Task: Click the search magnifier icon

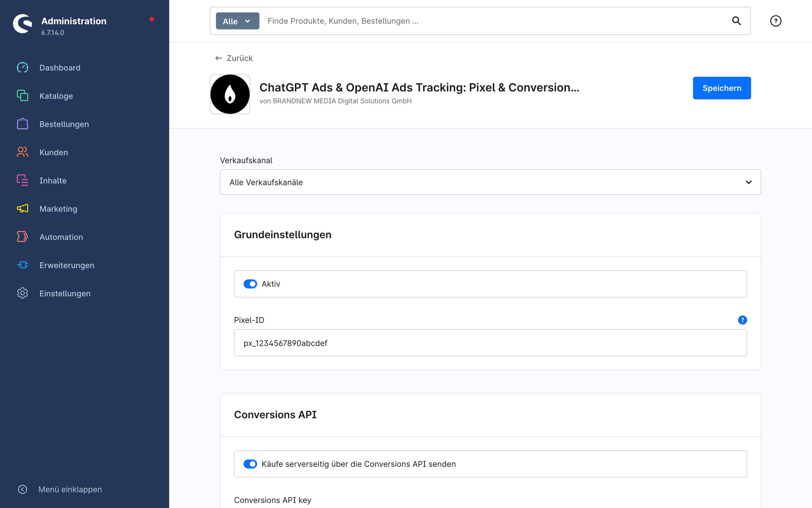Action: [736, 21]
